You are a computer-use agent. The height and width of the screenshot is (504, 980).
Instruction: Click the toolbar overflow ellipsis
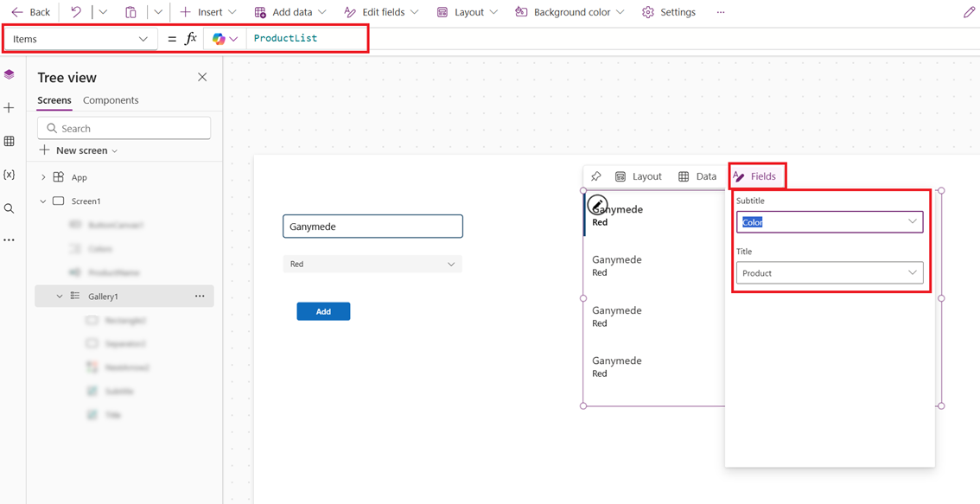(721, 12)
